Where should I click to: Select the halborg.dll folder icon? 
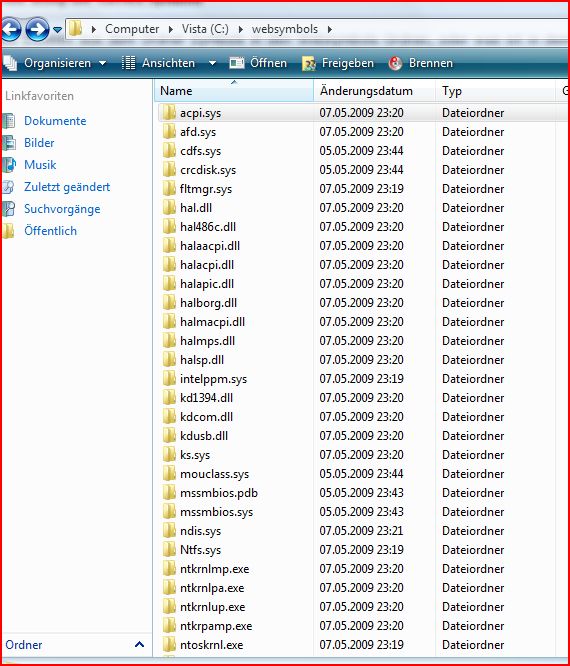point(169,303)
